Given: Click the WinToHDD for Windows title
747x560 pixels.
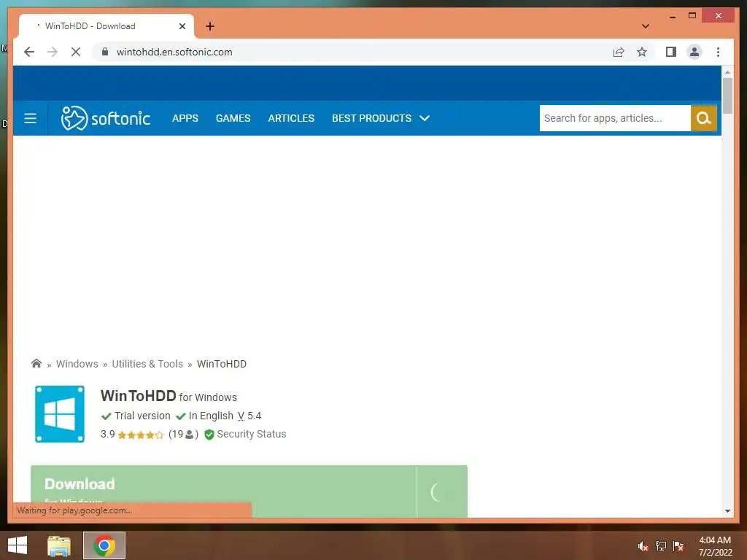Looking at the screenshot, I should click(169, 396).
